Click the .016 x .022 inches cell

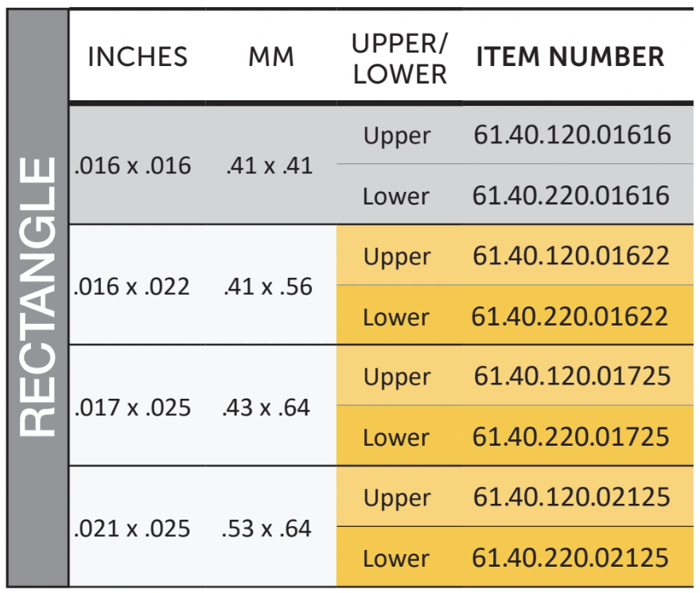pos(132,287)
